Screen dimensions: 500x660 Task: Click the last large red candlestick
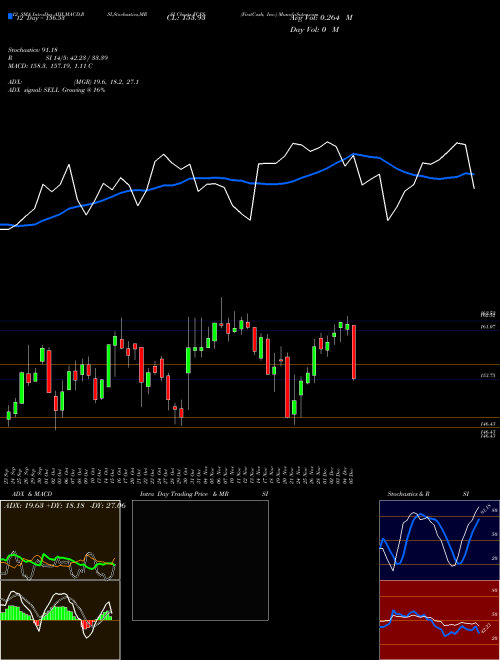[x=354, y=352]
